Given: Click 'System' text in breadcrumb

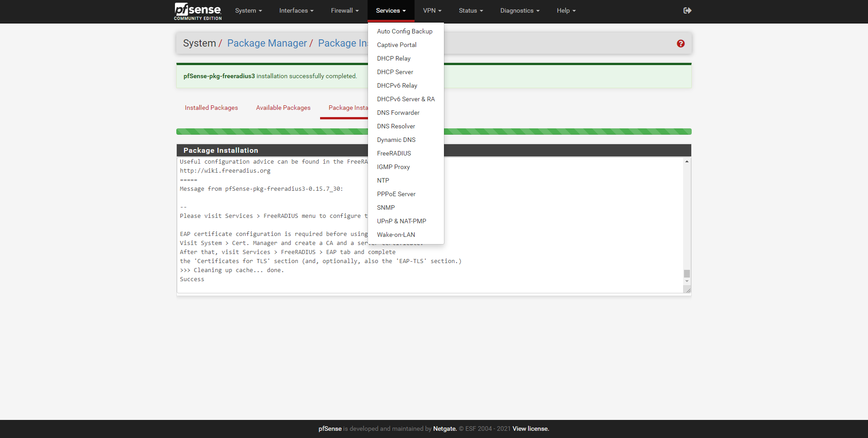Looking at the screenshot, I should pyautogui.click(x=199, y=43).
